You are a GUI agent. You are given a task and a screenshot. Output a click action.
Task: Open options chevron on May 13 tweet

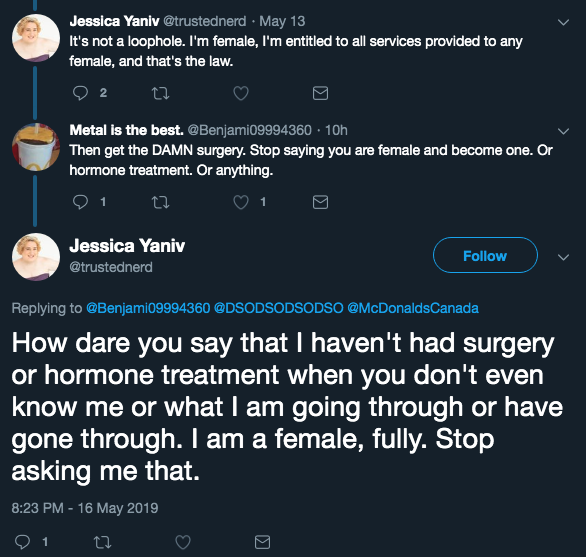pyautogui.click(x=563, y=22)
